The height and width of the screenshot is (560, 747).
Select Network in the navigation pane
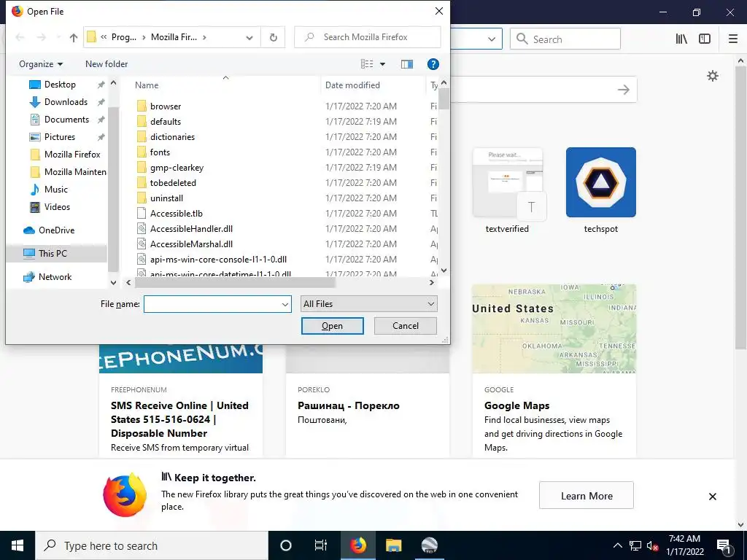point(55,277)
